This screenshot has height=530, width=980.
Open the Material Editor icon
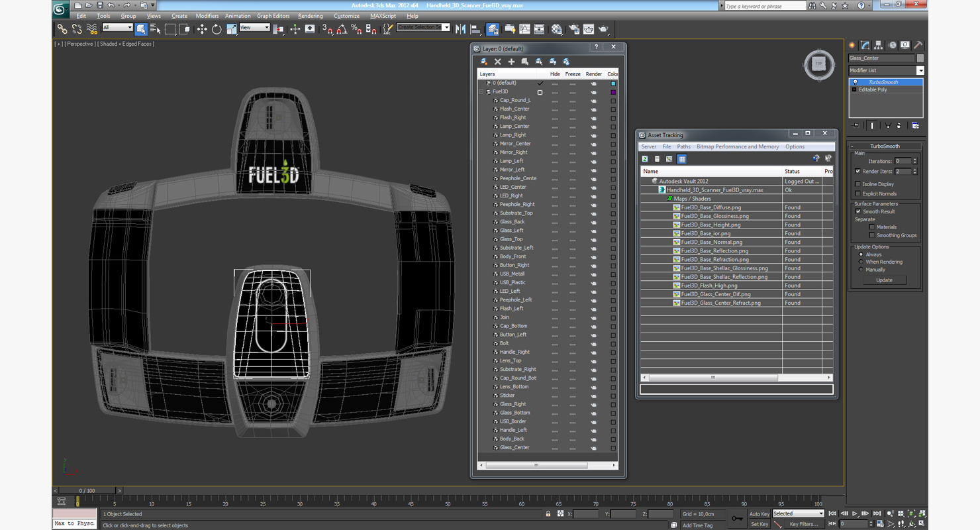click(x=557, y=29)
